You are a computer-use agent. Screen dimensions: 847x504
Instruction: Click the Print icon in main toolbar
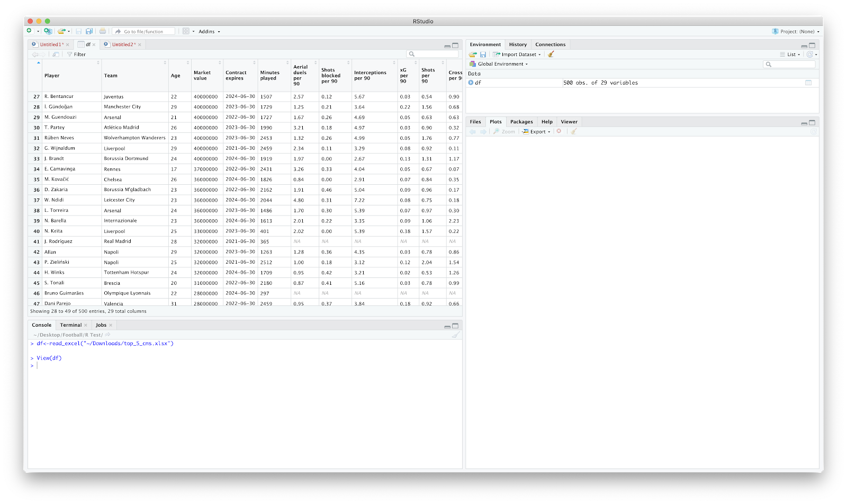103,31
